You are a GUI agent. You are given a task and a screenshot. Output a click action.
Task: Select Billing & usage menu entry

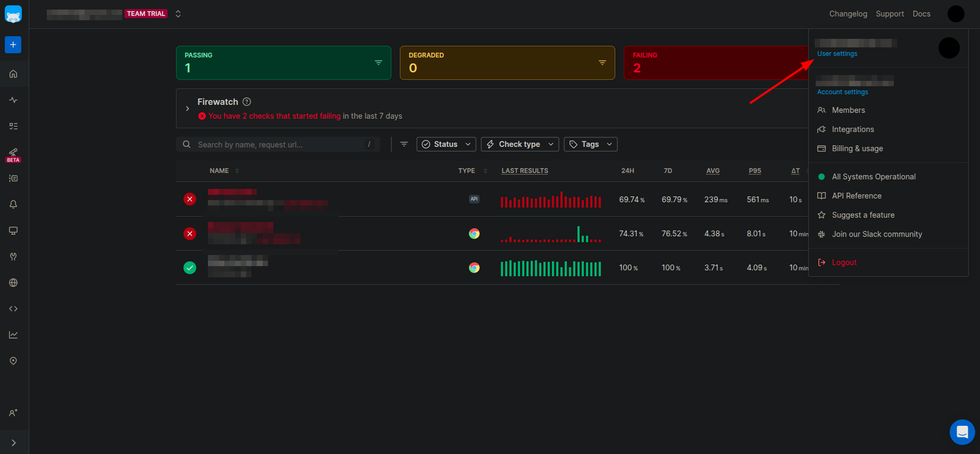(857, 148)
